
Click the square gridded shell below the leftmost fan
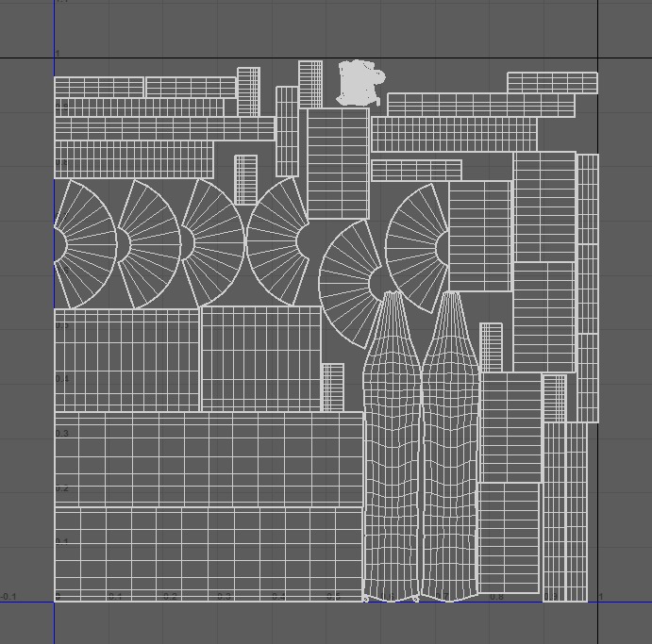(126, 360)
